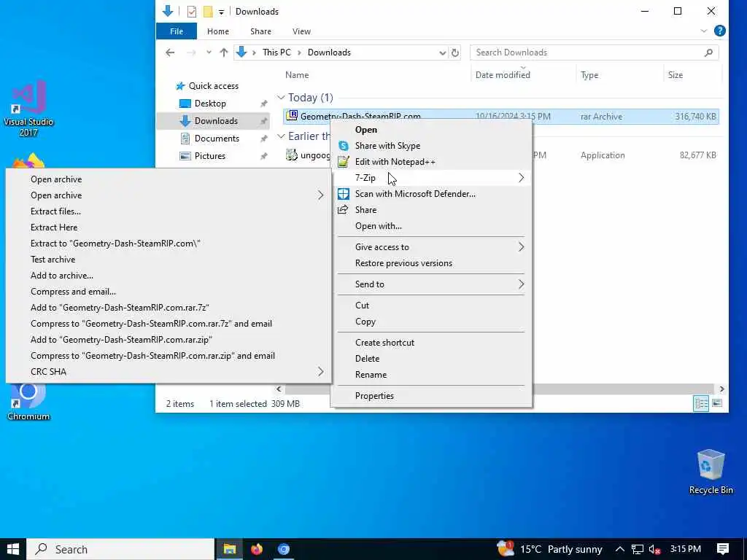Open the address bar history dropdown
747x560 pixels.
[442, 52]
